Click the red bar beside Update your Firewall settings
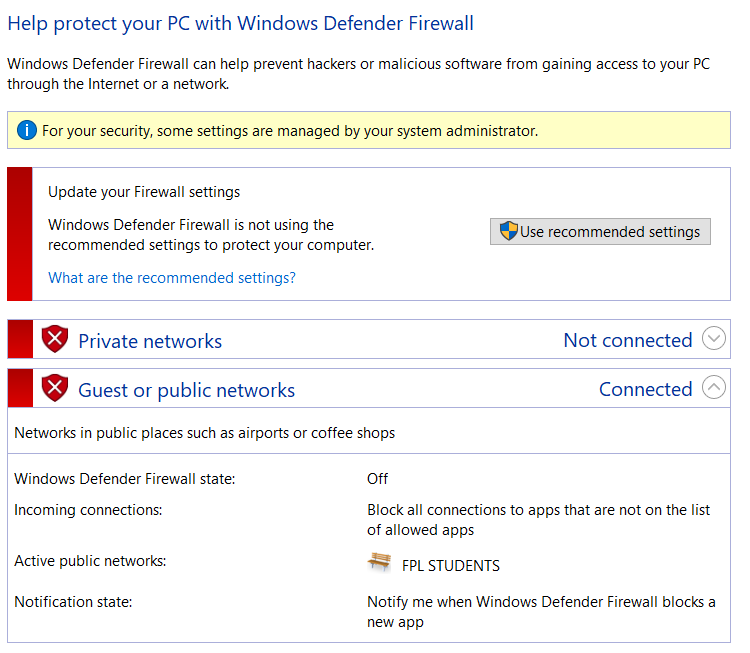This screenshot has height=653, width=750. click(x=20, y=234)
